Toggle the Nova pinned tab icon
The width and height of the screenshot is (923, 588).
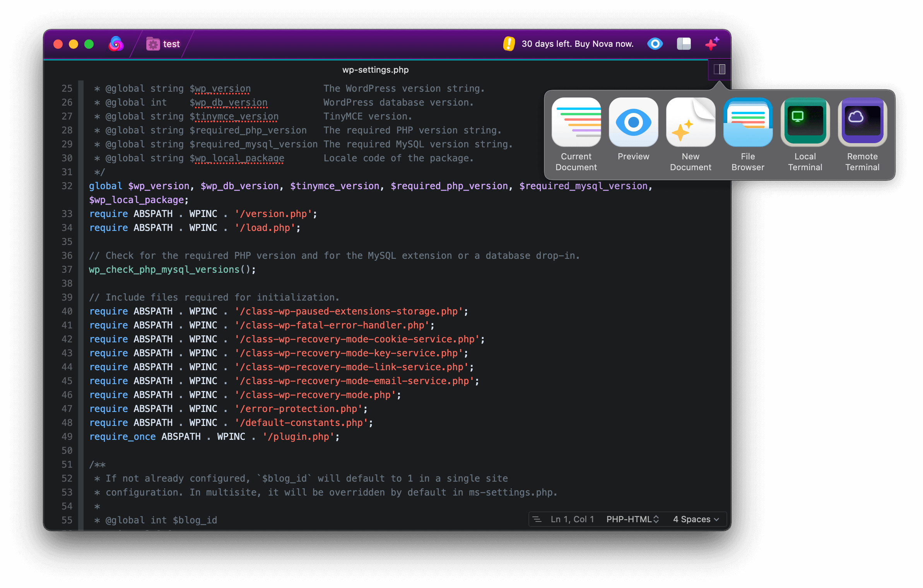point(115,44)
